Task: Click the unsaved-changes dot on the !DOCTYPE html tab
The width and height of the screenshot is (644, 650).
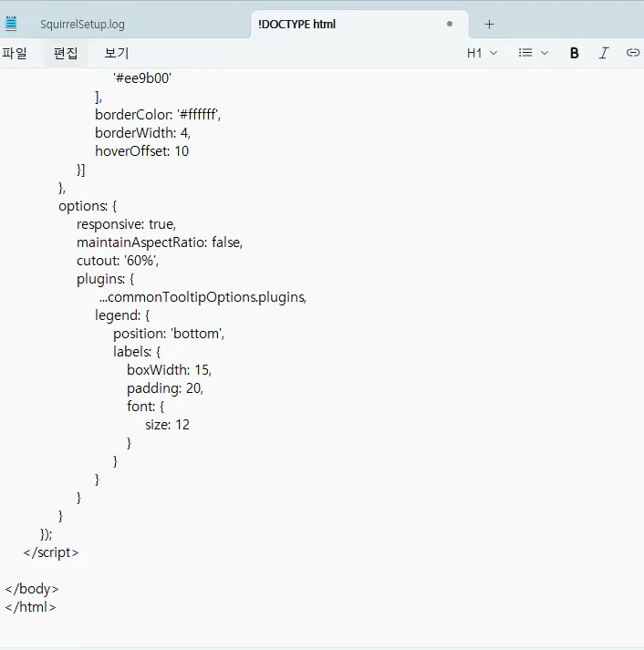Action: tap(450, 24)
